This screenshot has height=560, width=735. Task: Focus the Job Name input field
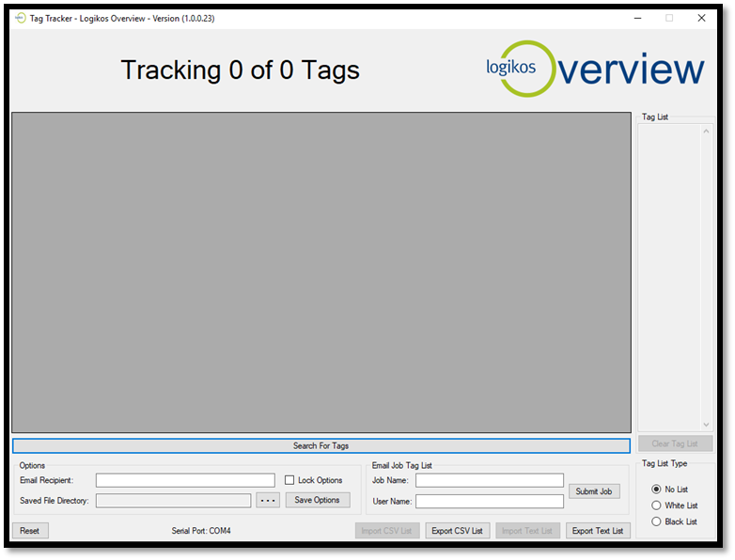point(489,480)
